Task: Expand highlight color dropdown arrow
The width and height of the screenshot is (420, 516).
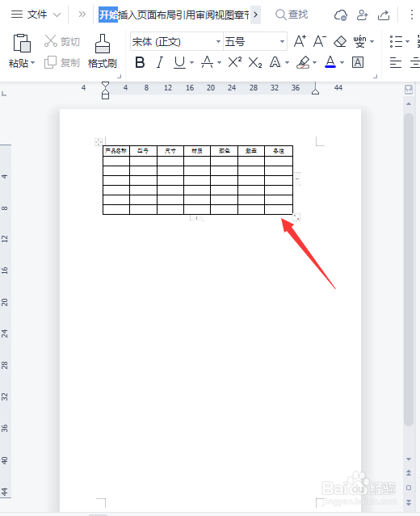Action: tap(315, 62)
